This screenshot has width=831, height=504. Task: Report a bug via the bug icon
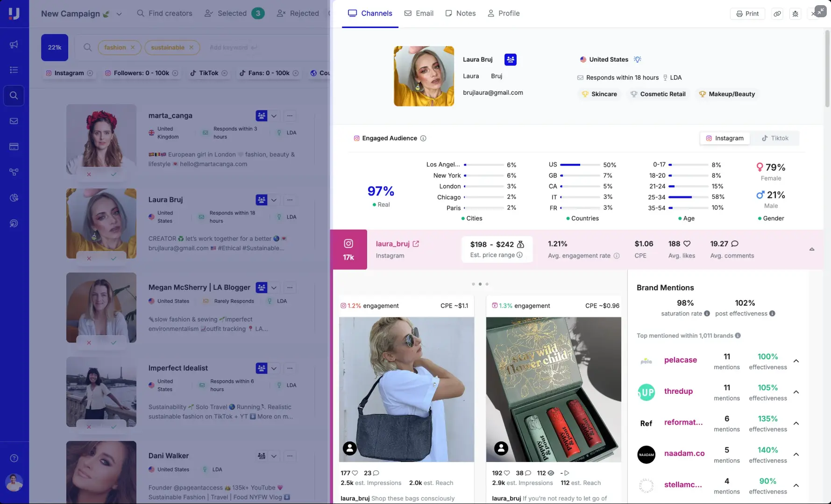(x=795, y=14)
